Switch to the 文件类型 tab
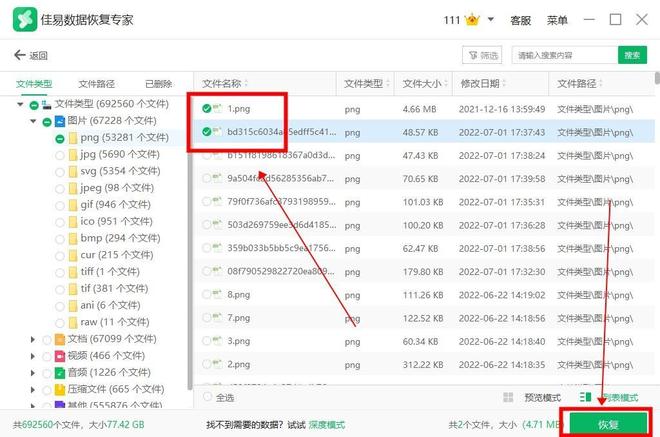The height and width of the screenshot is (437, 660). (34, 84)
